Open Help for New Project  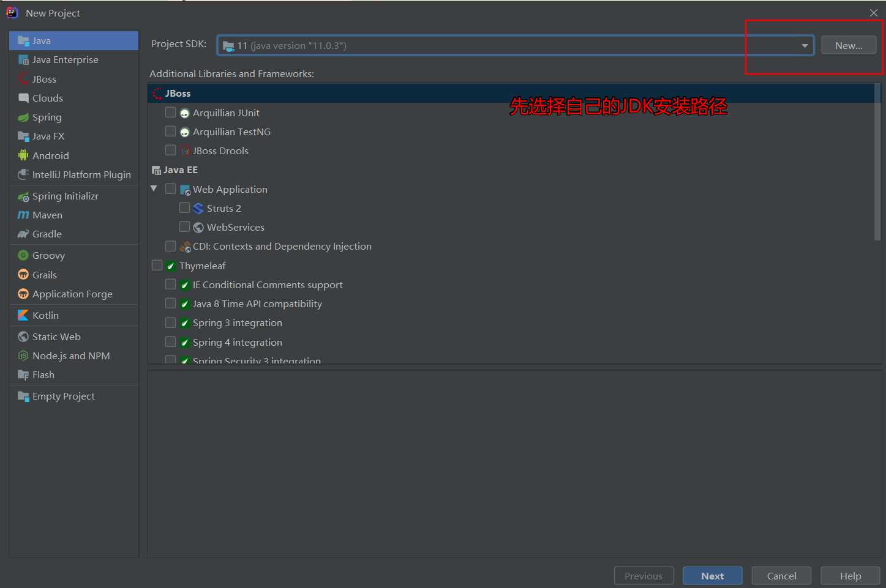click(850, 576)
